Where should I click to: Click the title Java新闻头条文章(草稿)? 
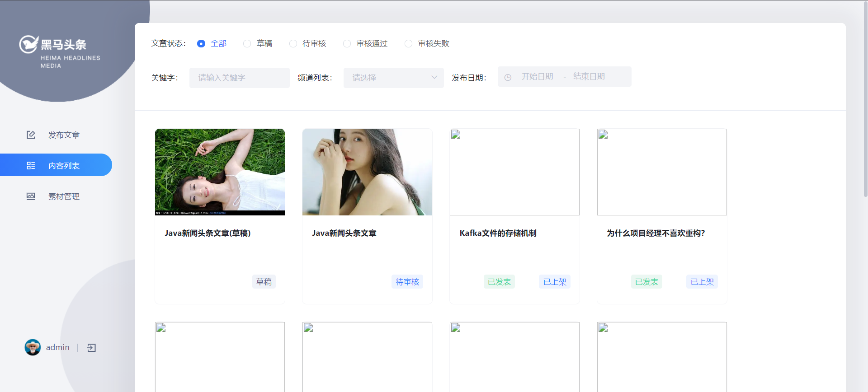pos(208,233)
